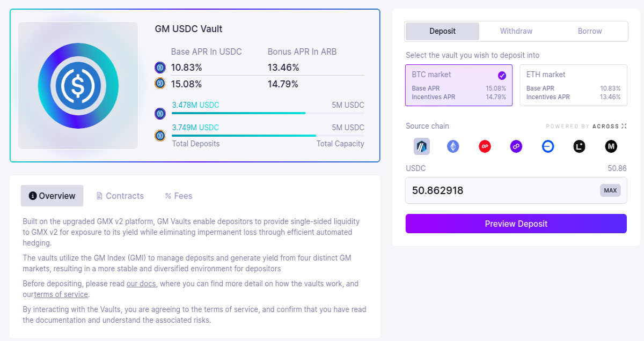Open the Contracts tab
The width and height of the screenshot is (644, 341).
(x=120, y=196)
